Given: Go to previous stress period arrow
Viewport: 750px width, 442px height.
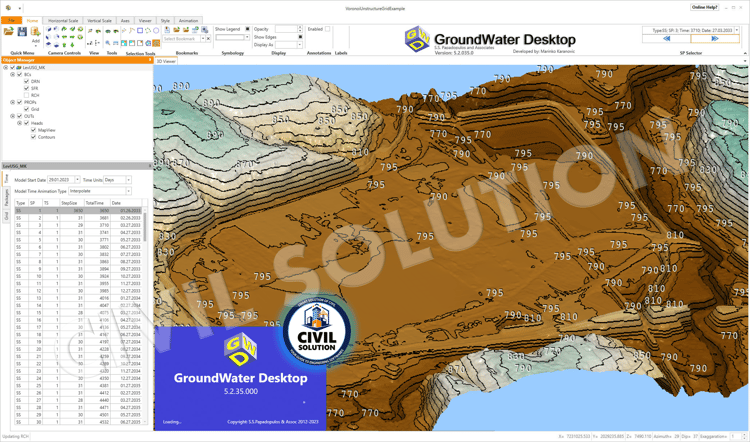Looking at the screenshot, I should (x=666, y=39).
